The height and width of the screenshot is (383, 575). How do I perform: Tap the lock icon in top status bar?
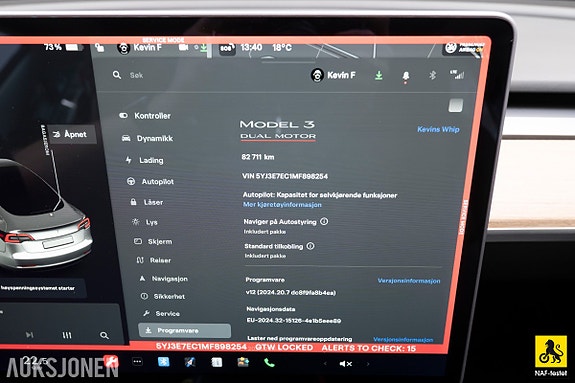pyautogui.click(x=99, y=48)
